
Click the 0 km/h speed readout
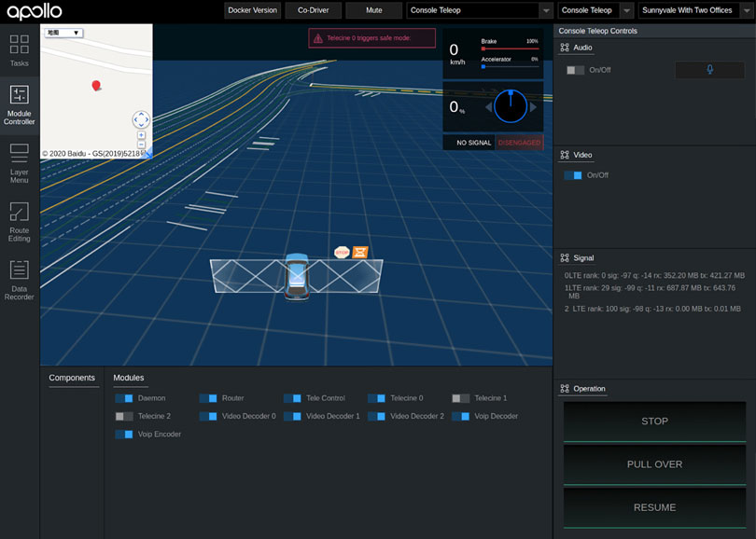(x=457, y=53)
